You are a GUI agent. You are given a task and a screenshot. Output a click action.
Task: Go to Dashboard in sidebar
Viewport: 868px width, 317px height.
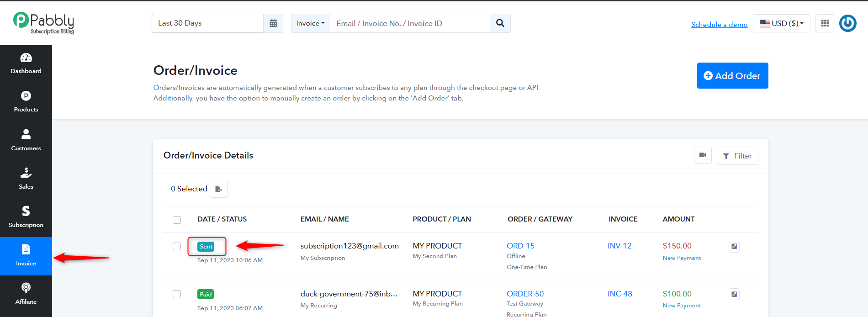click(26, 64)
